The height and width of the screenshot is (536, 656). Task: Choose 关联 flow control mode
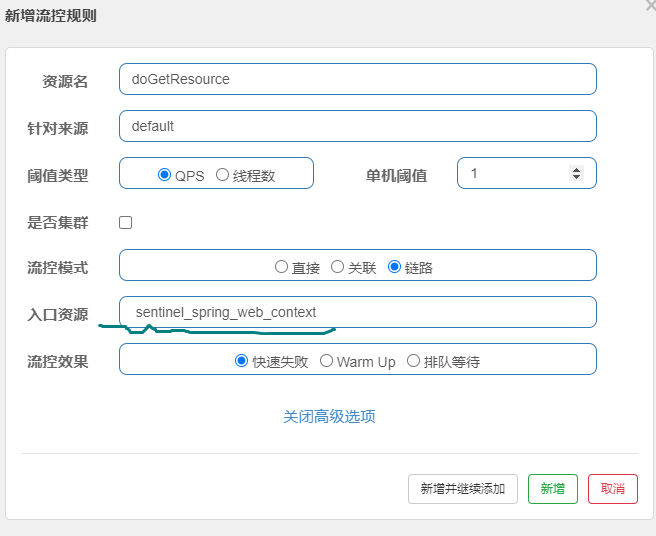337,267
